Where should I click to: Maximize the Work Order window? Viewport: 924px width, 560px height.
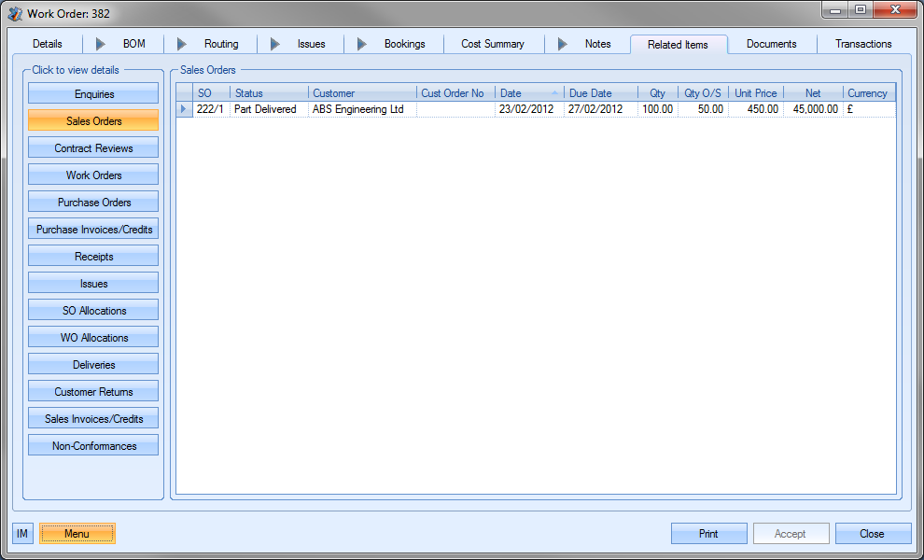860,10
